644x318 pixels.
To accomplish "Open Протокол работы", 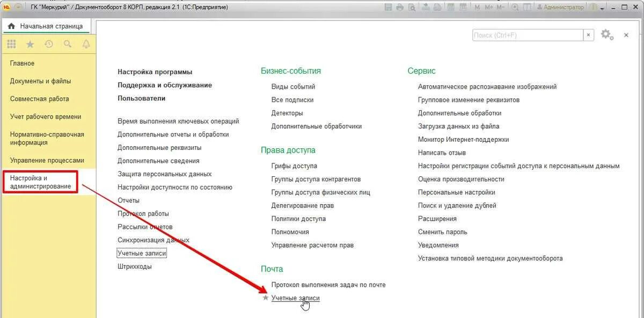I will [x=143, y=214].
